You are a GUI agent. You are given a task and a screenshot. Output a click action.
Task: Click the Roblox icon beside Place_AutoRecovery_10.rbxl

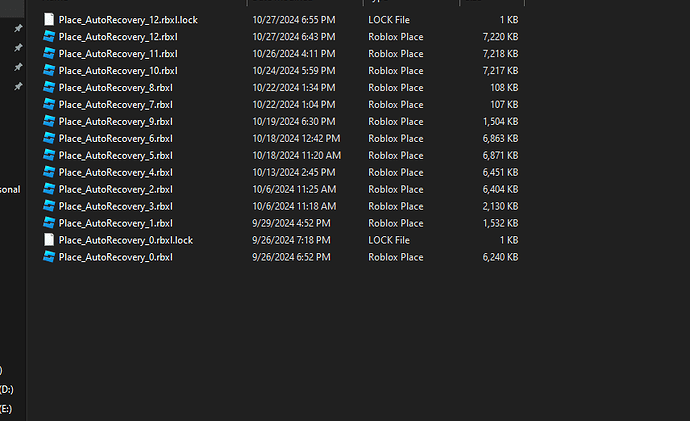click(x=48, y=70)
